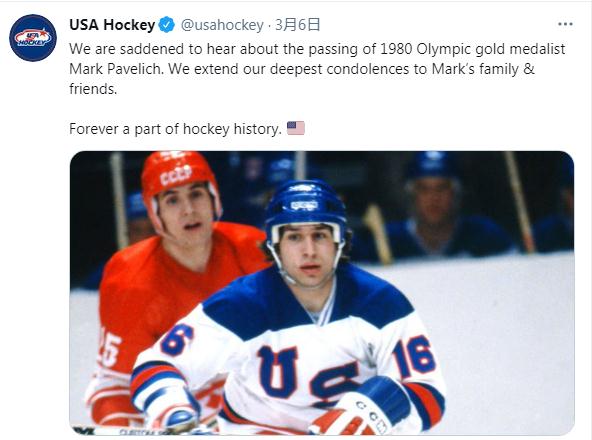592x440 pixels.
Task: Click the number 16 on jersey sleeve
Action: [x=414, y=356]
